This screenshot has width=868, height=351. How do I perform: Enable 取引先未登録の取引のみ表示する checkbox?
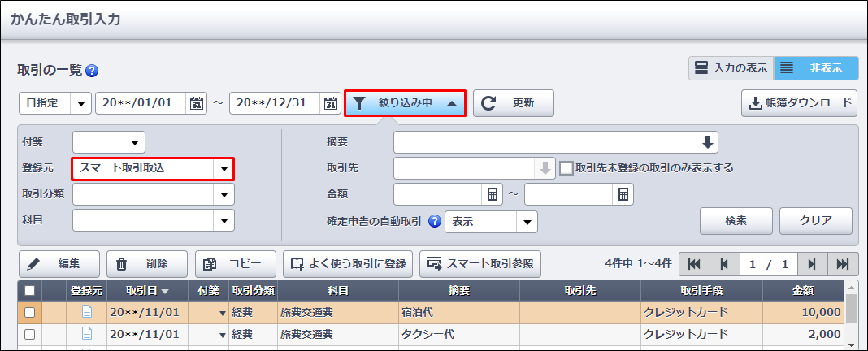pos(566,168)
